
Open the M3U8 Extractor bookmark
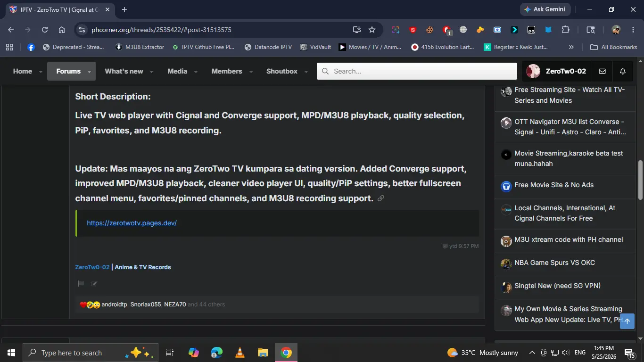coord(140,47)
